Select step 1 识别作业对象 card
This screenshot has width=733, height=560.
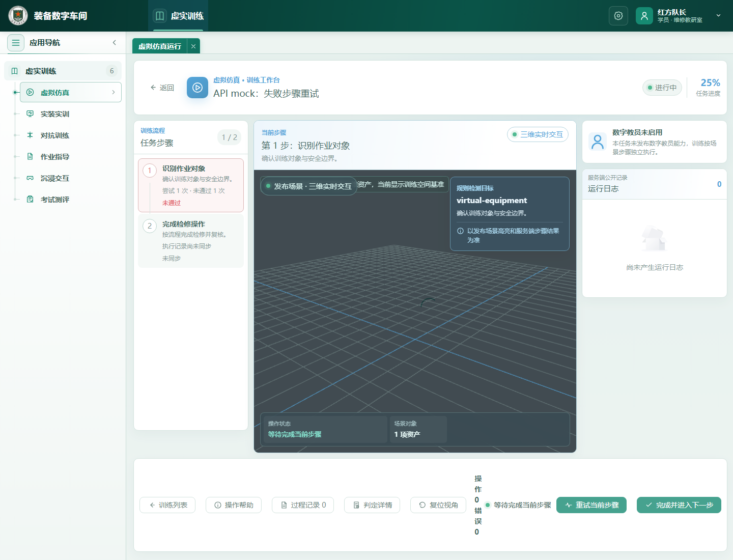click(191, 185)
